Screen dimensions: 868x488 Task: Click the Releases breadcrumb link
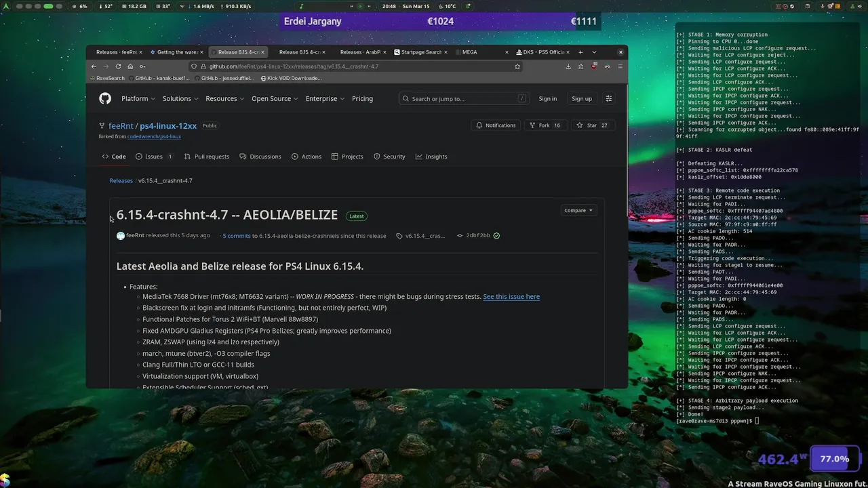(x=121, y=181)
